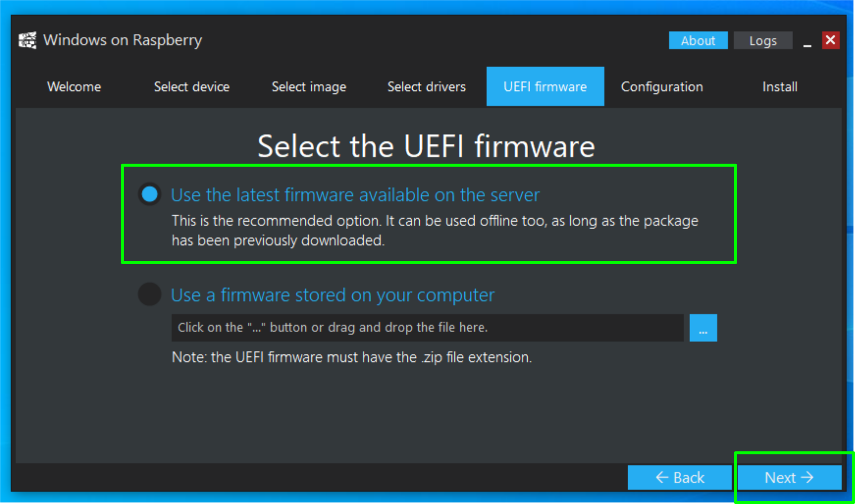Go back with the Back button

click(679, 477)
